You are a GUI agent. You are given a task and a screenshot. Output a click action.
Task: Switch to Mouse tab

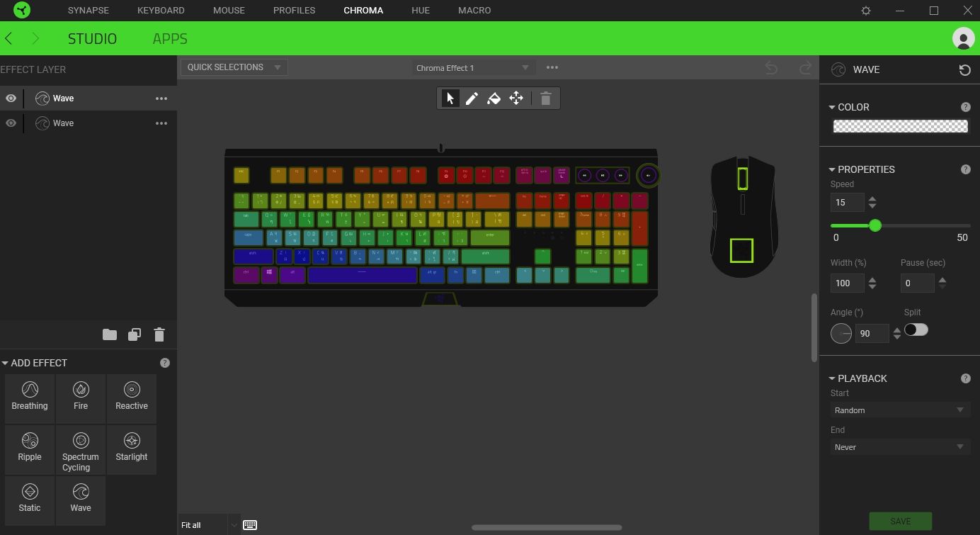(x=229, y=11)
